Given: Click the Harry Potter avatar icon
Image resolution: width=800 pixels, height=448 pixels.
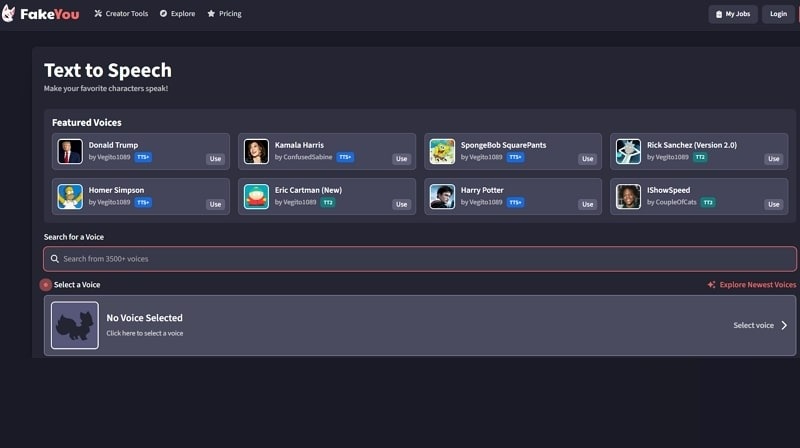Looking at the screenshot, I should pos(442,196).
